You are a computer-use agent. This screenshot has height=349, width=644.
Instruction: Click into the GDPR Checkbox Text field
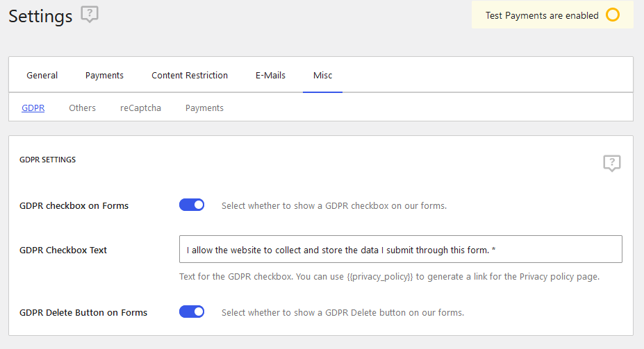pyautogui.click(x=400, y=249)
